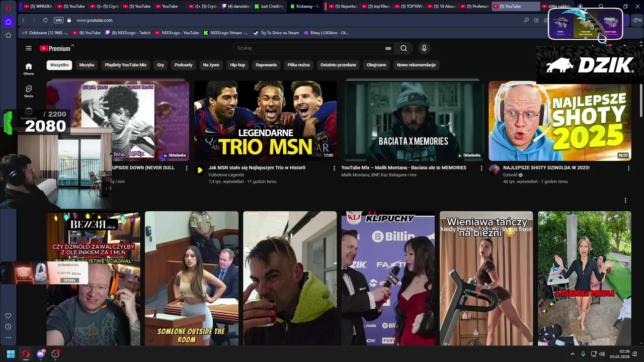Click the taskbar microphone tray icon

click(583, 354)
